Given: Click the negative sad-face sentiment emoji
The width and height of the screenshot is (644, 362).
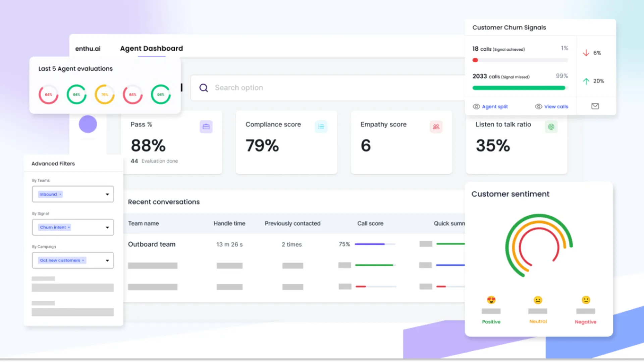Looking at the screenshot, I should pyautogui.click(x=586, y=300).
